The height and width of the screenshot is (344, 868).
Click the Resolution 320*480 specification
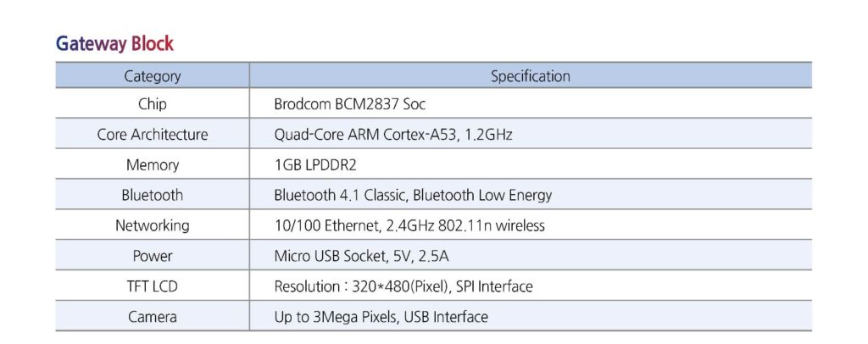(x=403, y=286)
